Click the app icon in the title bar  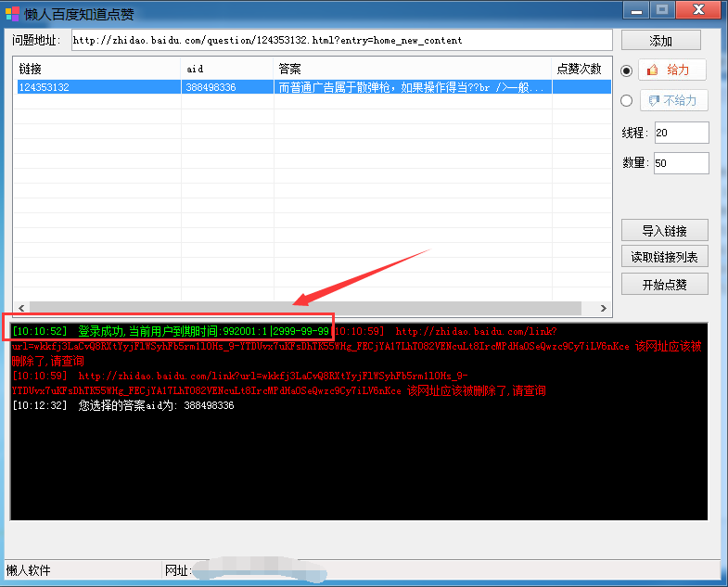coord(13,14)
